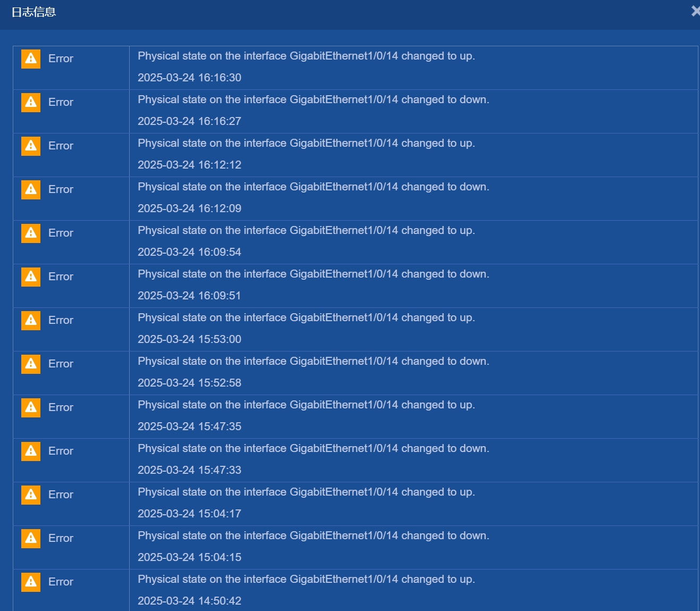Click the Error label in the 16:16:30 row
Viewport: 700px width, 611px height.
pos(61,58)
